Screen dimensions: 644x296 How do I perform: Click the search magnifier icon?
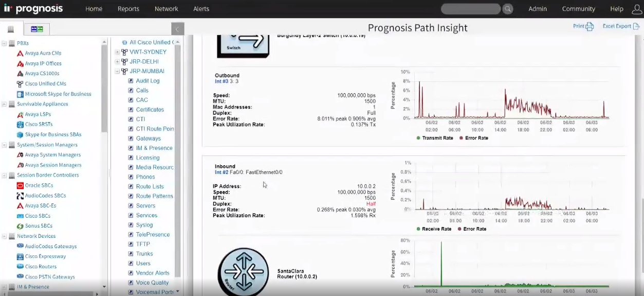click(507, 9)
